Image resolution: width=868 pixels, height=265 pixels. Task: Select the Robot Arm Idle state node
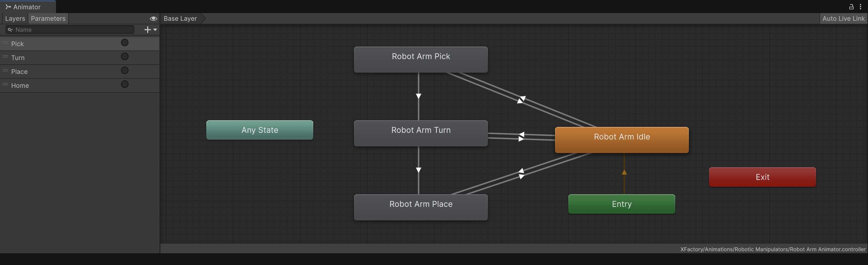click(622, 140)
